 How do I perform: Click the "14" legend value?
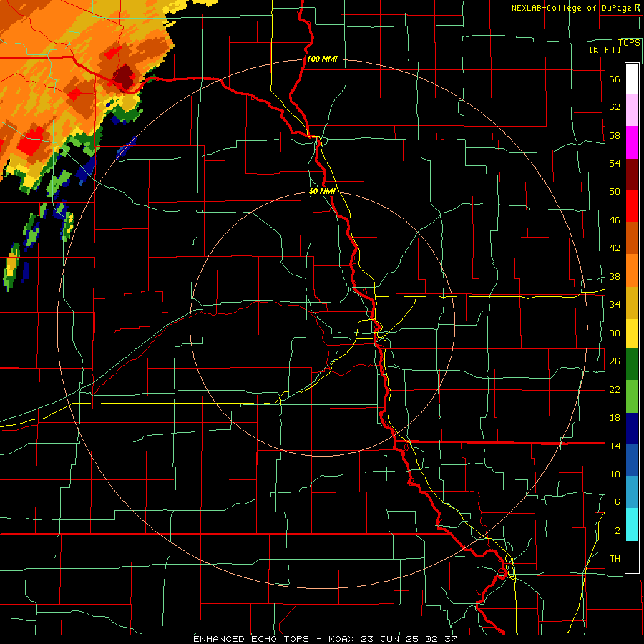pos(615,446)
